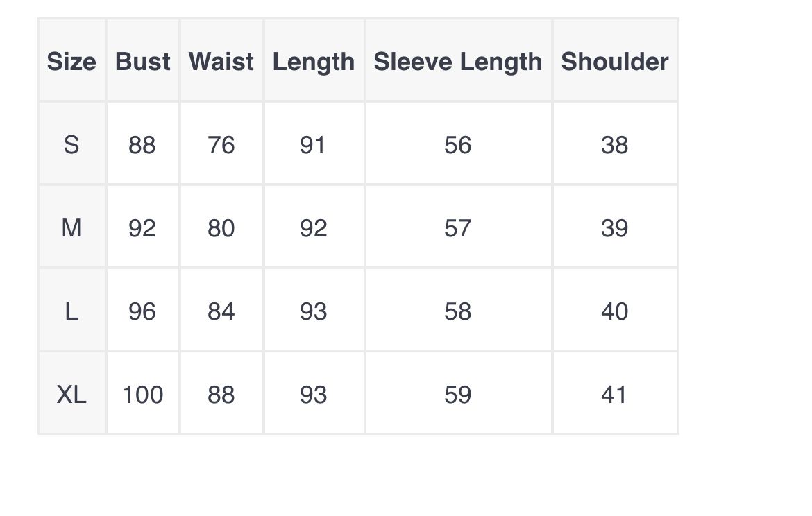The width and height of the screenshot is (812, 516).
Task: Select the Length column header
Action: [313, 62]
